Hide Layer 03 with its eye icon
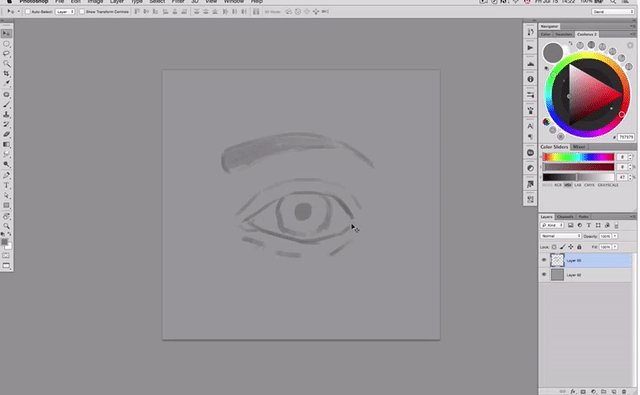 click(544, 260)
